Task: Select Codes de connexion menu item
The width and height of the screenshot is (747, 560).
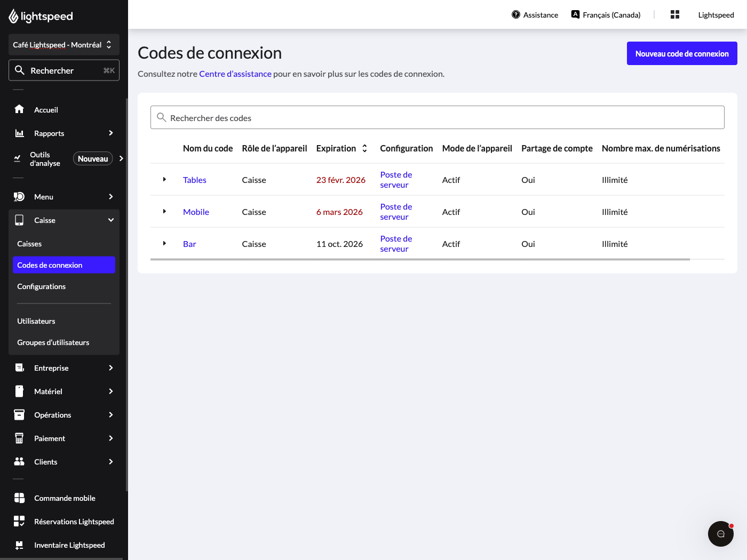Action: (x=64, y=265)
